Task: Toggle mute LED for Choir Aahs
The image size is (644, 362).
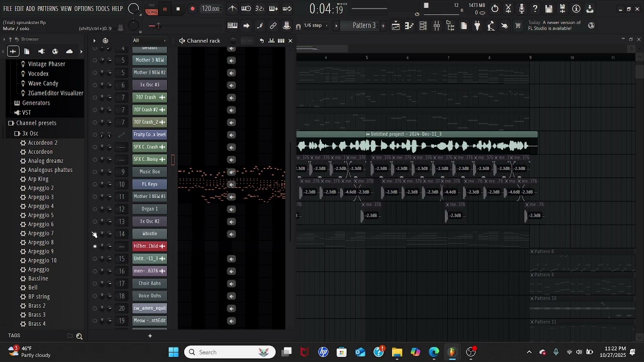Action: point(95,284)
